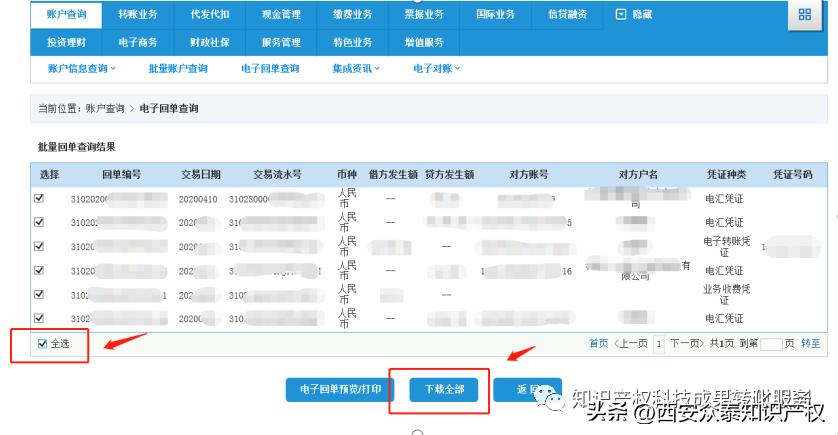This screenshot has width=838, height=435.
Task: Click the 贷方发生额 column header
Action: 449,174
